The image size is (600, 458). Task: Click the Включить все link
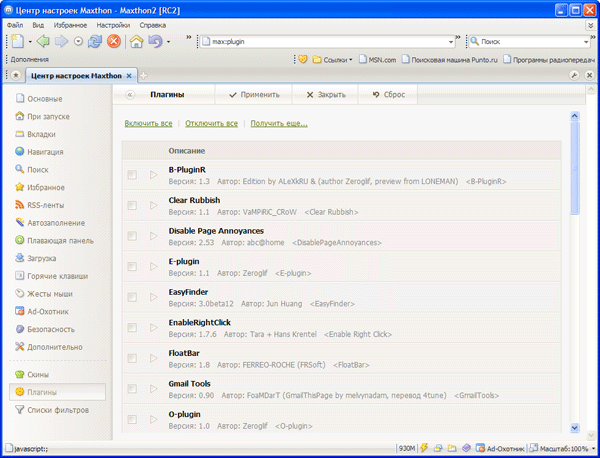[148, 123]
